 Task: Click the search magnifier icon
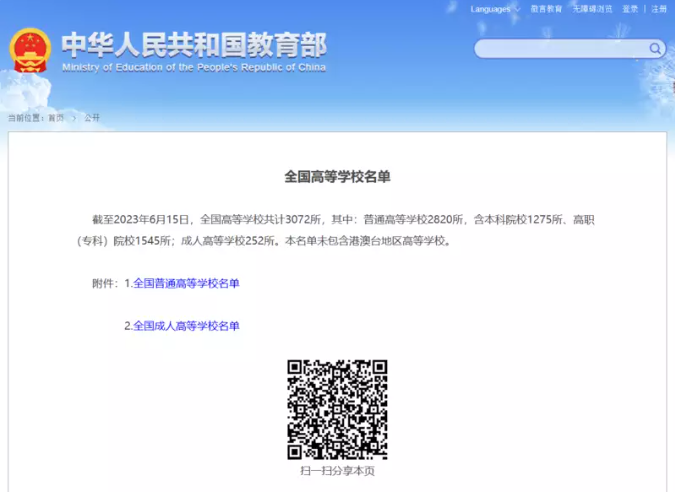click(655, 48)
